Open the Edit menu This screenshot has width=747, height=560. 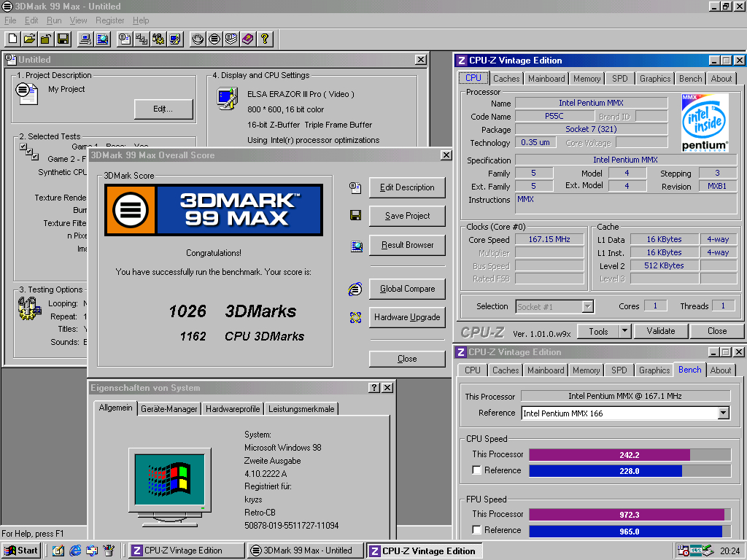coord(31,20)
